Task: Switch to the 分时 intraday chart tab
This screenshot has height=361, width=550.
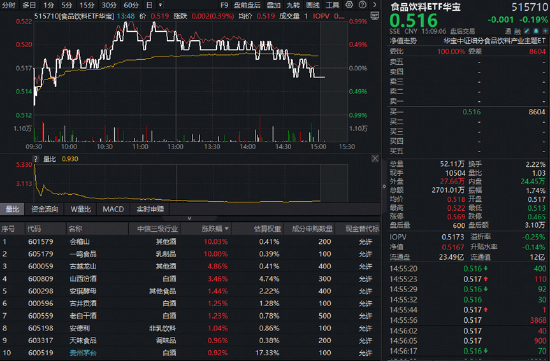Action: tap(9, 5)
